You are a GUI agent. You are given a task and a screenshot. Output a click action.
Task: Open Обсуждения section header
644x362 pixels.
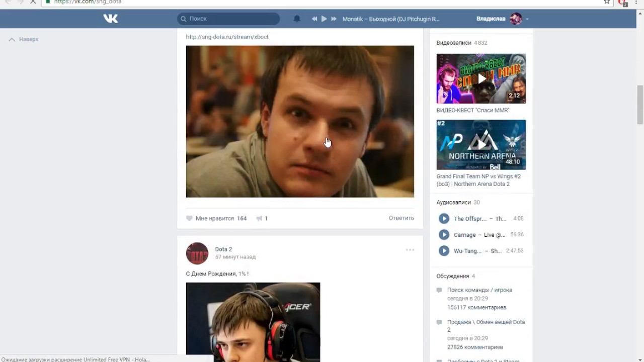point(453,276)
